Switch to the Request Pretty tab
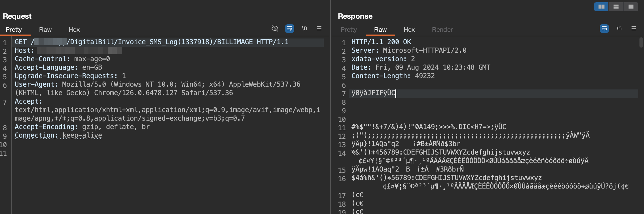Image resolution: width=644 pixels, height=214 pixels. click(14, 29)
